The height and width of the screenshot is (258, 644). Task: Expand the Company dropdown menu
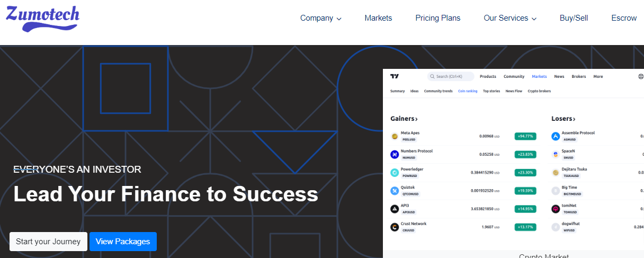tap(320, 18)
